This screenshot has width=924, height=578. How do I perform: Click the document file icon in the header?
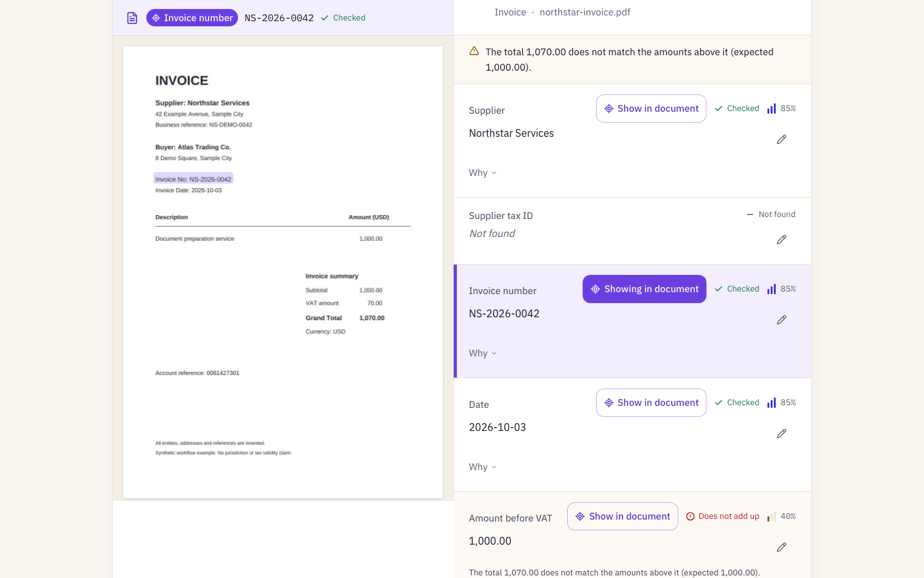point(132,18)
